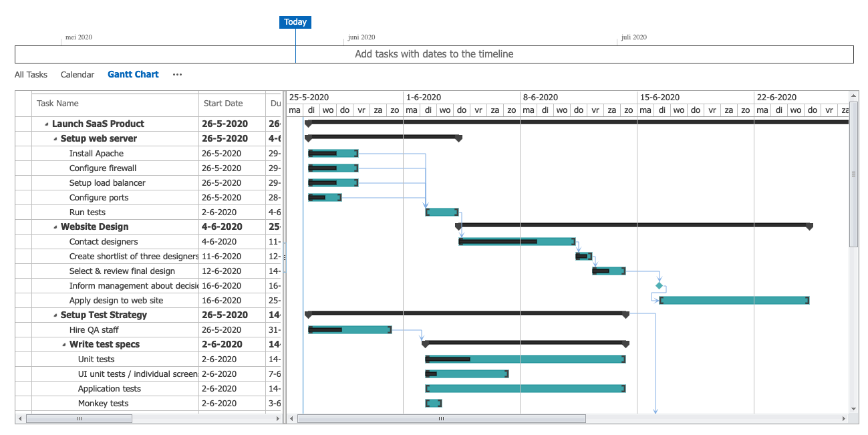Collapse the Website Design summary task

[x=55, y=227]
